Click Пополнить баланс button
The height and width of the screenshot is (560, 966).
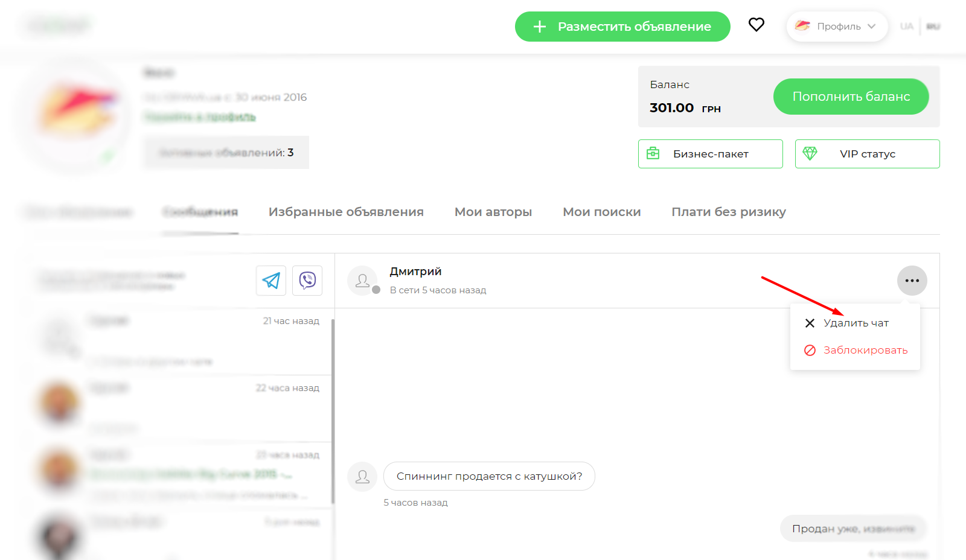tap(851, 97)
